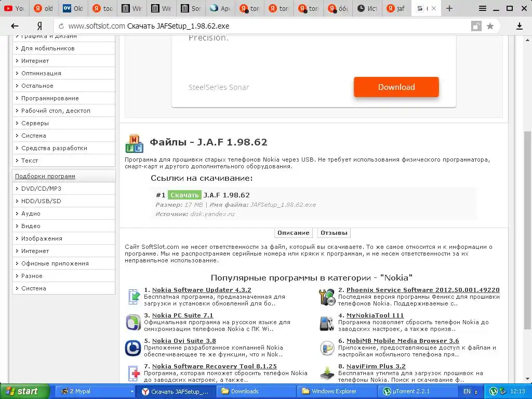Click the Nokia PC Suite icon
The width and height of the screenshot is (532, 399).
(x=134, y=322)
